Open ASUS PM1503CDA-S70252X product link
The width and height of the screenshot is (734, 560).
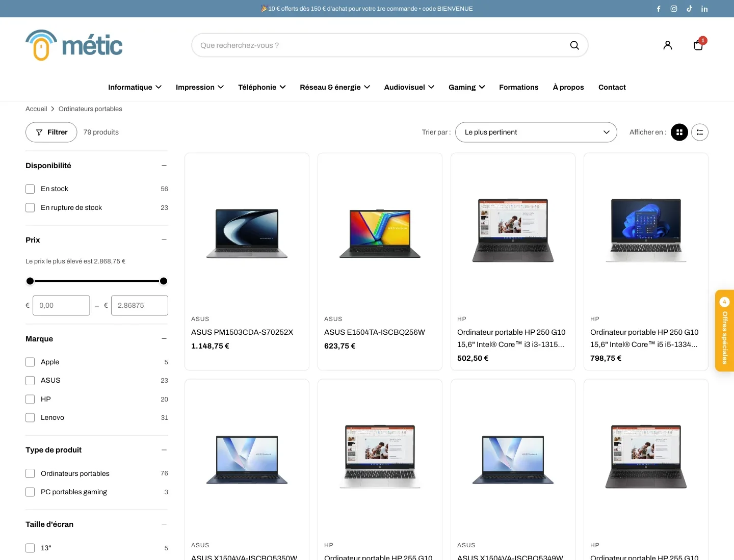click(242, 332)
